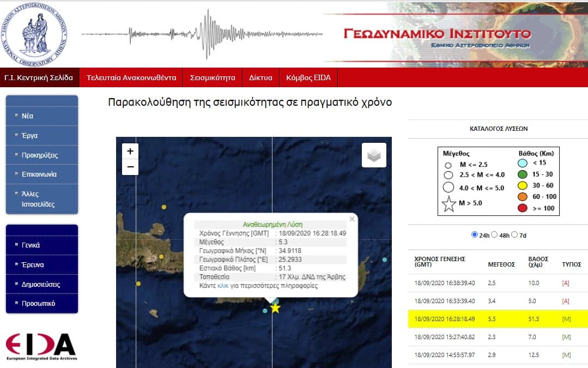Open the map layers selector
This screenshot has width=588, height=368.
[x=374, y=155]
